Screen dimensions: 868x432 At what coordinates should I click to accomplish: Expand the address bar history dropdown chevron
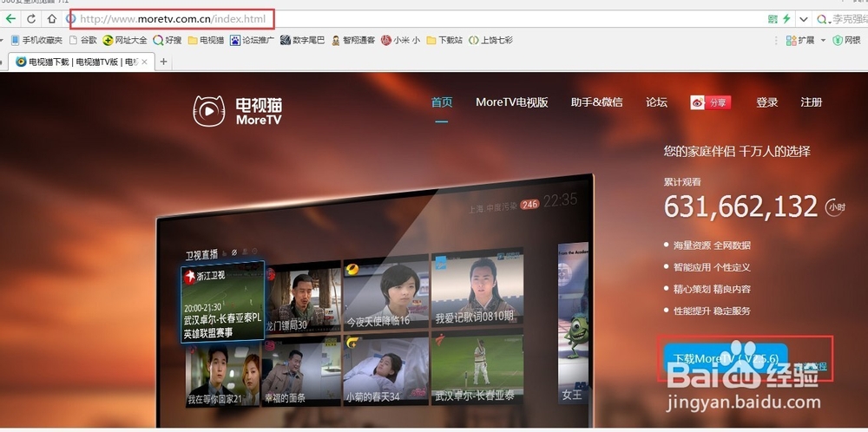coord(803,19)
